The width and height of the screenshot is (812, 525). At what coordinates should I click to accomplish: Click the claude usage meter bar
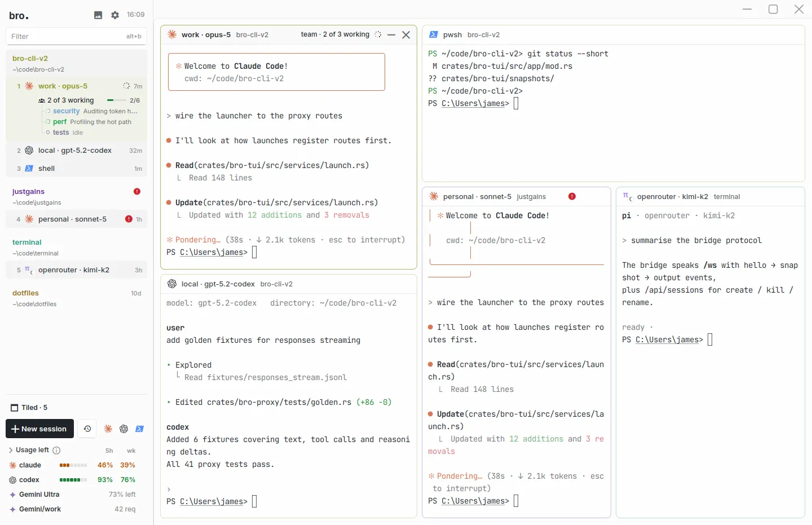pyautogui.click(x=73, y=465)
